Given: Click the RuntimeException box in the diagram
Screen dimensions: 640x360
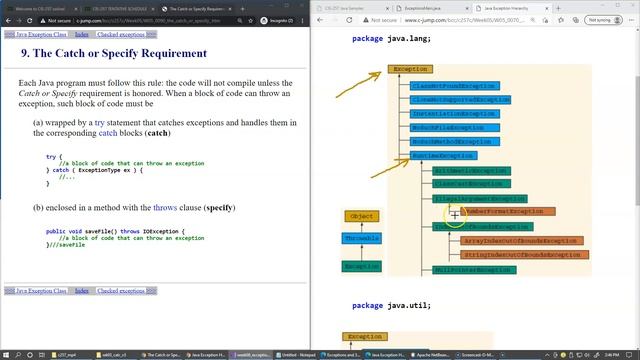Looking at the screenshot, I should point(443,156).
